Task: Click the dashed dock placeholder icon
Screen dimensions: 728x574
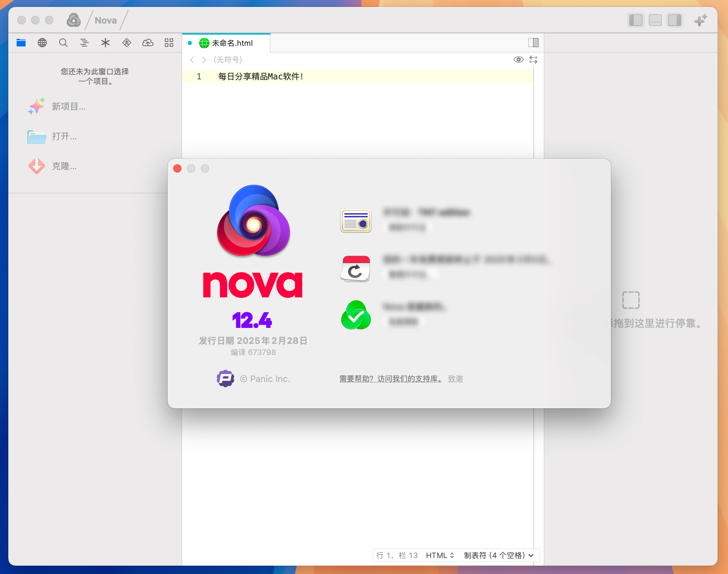Action: [x=631, y=300]
